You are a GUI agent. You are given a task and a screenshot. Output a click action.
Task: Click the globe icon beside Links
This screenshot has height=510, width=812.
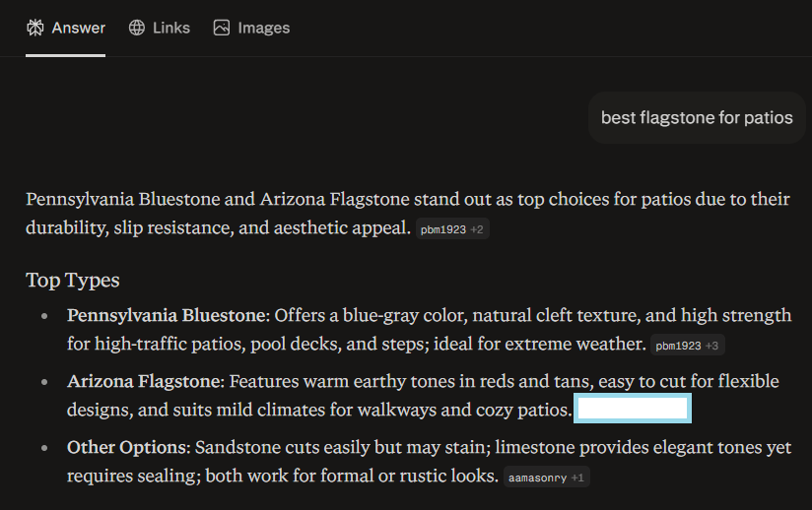pos(137,28)
